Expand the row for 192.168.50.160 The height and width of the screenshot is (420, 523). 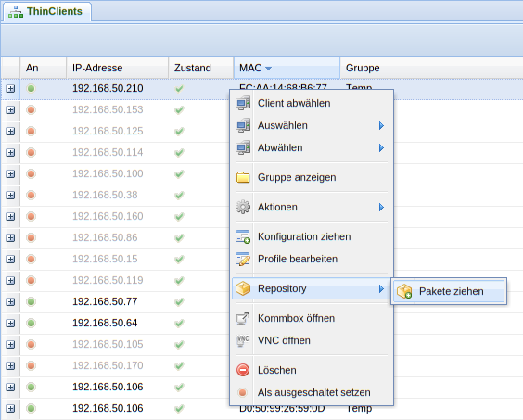coord(11,217)
